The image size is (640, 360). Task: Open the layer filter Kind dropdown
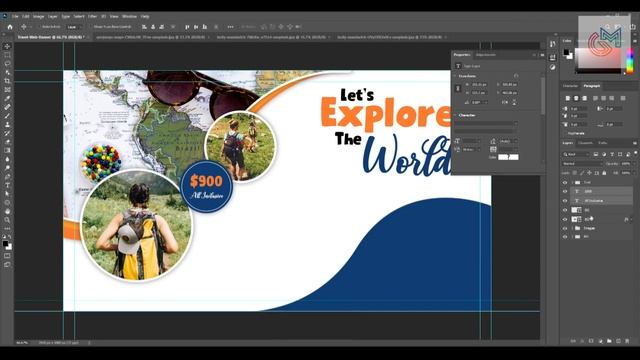click(x=576, y=154)
